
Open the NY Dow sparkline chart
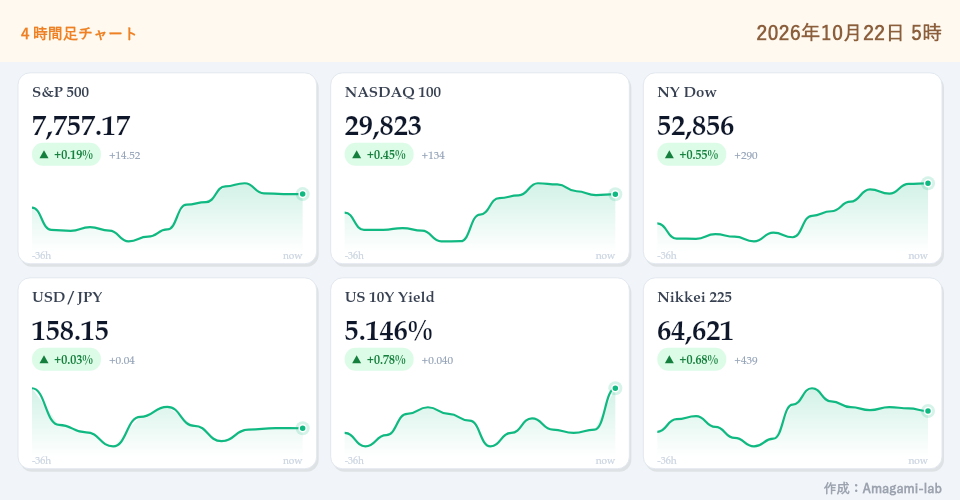pos(793,215)
